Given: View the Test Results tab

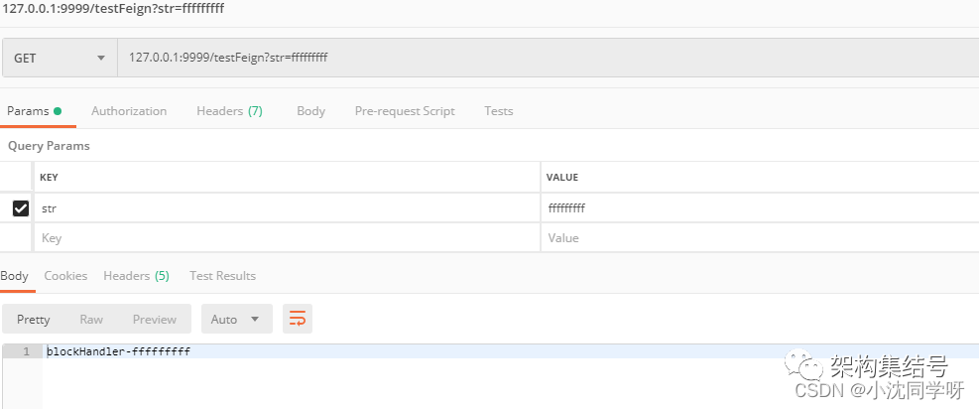Looking at the screenshot, I should (222, 276).
